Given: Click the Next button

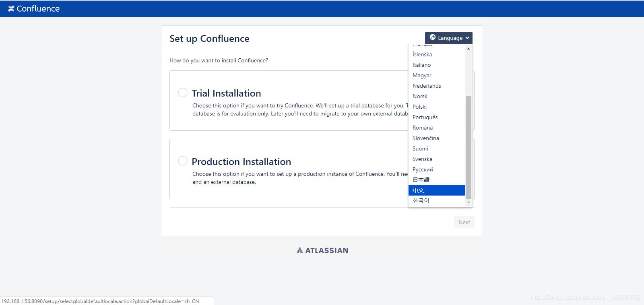Looking at the screenshot, I should (x=464, y=222).
